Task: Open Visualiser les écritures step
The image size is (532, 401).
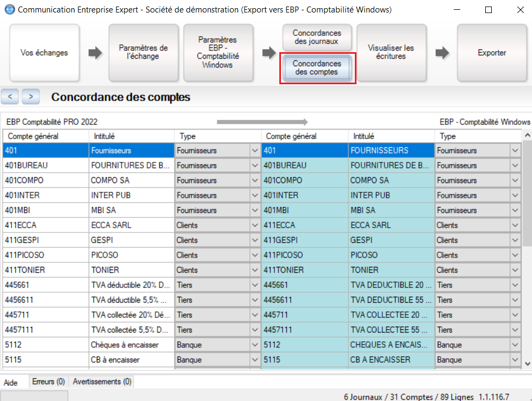Action: (x=391, y=53)
